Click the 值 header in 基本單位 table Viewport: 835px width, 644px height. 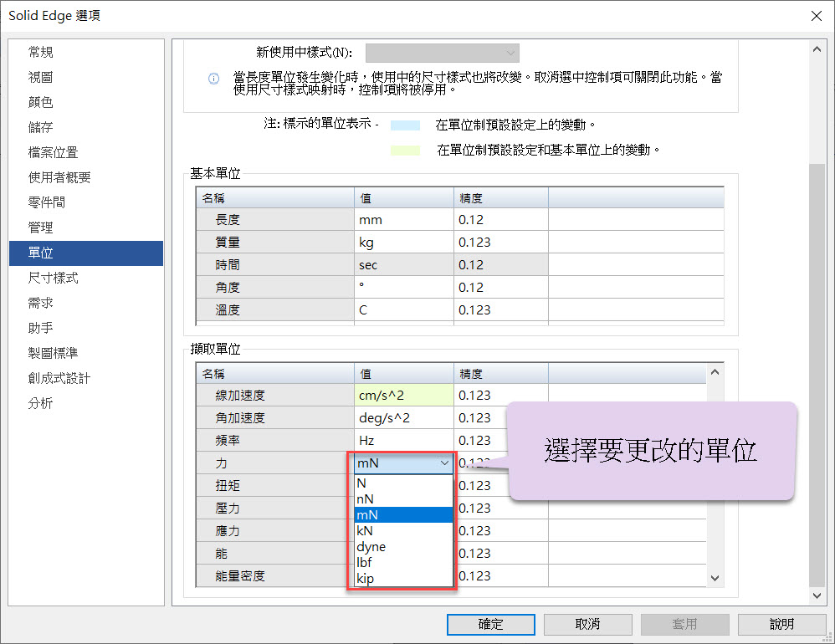click(x=403, y=198)
